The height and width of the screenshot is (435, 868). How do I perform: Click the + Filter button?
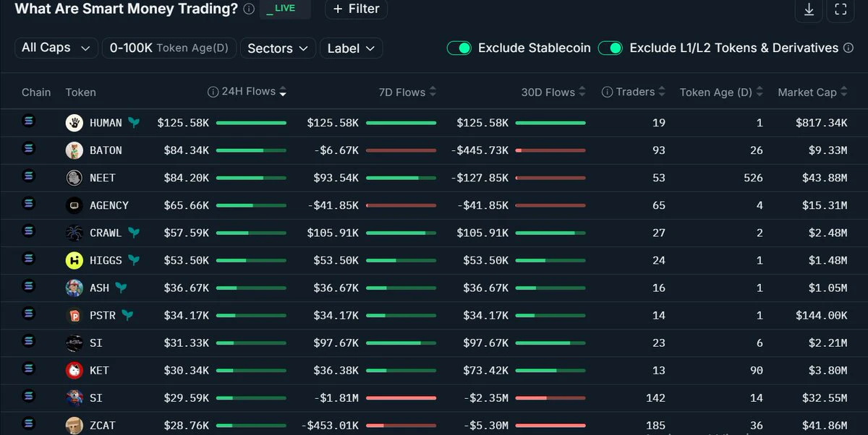point(357,9)
